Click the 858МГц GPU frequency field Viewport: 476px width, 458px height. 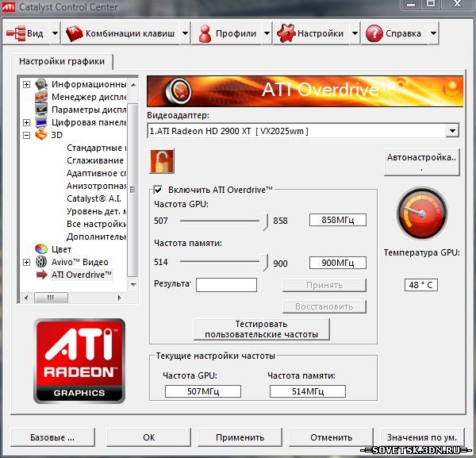point(338,220)
